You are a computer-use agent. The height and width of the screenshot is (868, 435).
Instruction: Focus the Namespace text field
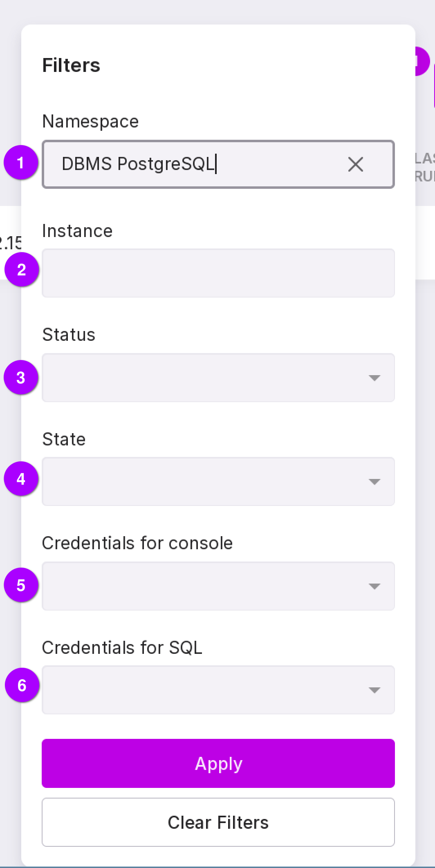[196, 164]
